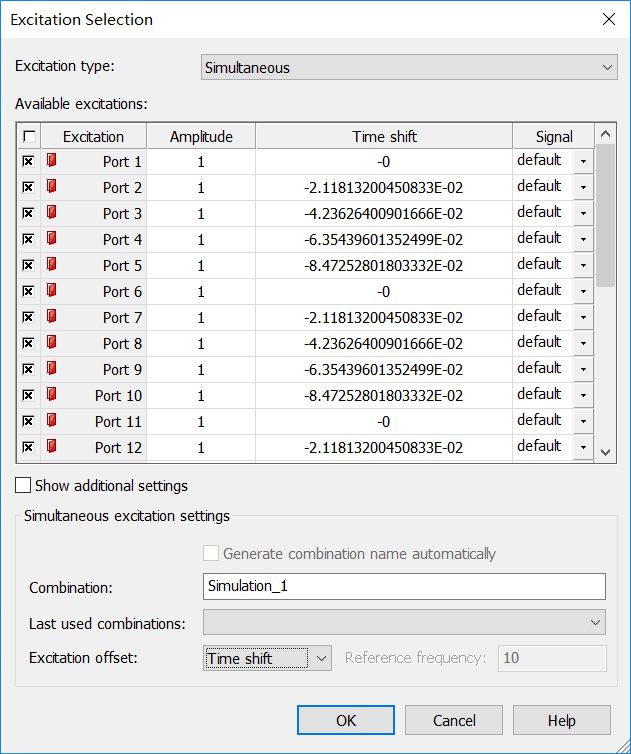Click the red port icon for Port 5
Image resolution: width=631 pixels, height=754 pixels.
[x=51, y=264]
